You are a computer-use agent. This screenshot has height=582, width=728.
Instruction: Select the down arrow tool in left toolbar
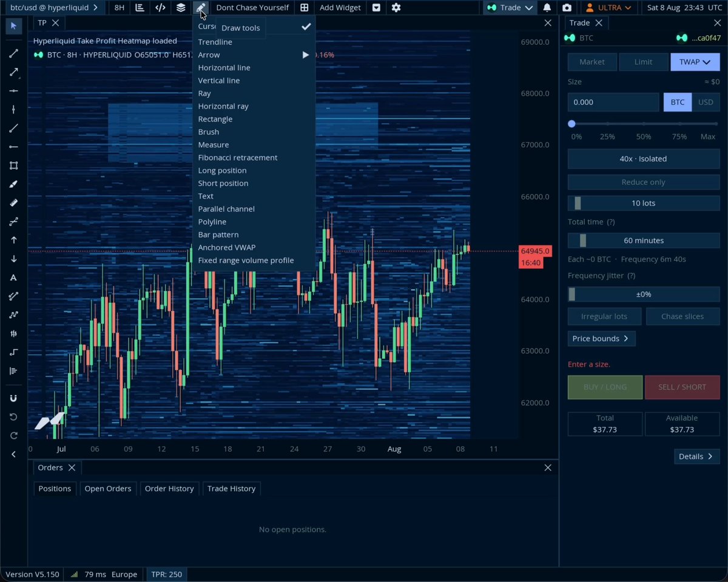tap(13, 259)
